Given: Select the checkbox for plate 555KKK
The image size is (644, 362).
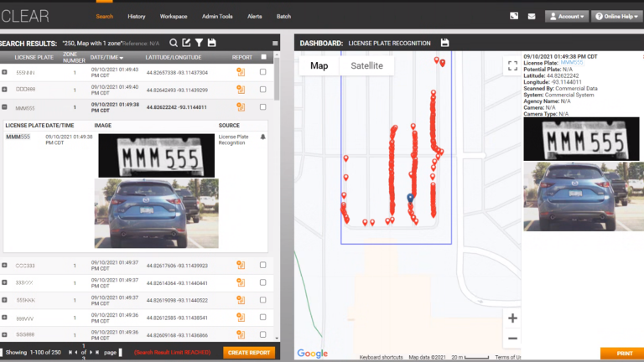Looking at the screenshot, I should [263, 300].
